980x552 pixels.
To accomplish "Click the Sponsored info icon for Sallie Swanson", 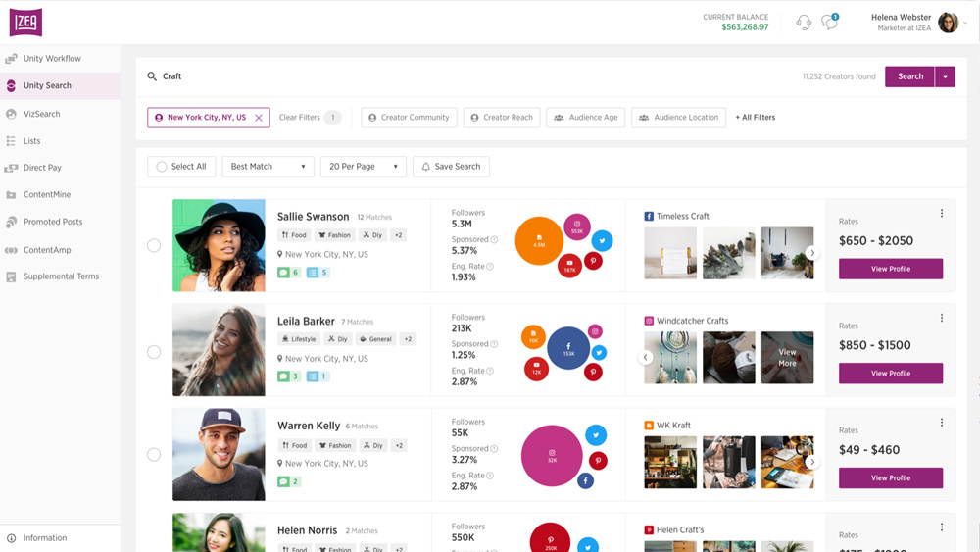I will [x=494, y=239].
